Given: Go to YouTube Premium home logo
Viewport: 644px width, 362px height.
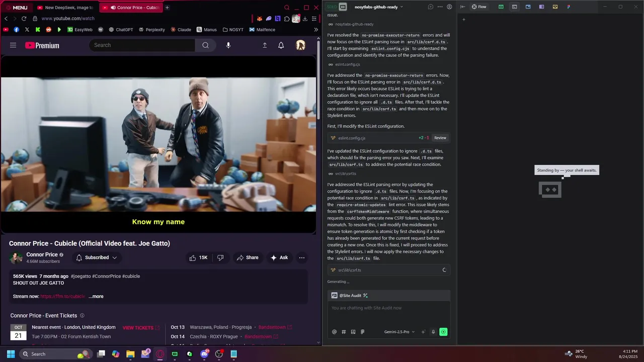Looking at the screenshot, I should (42, 45).
